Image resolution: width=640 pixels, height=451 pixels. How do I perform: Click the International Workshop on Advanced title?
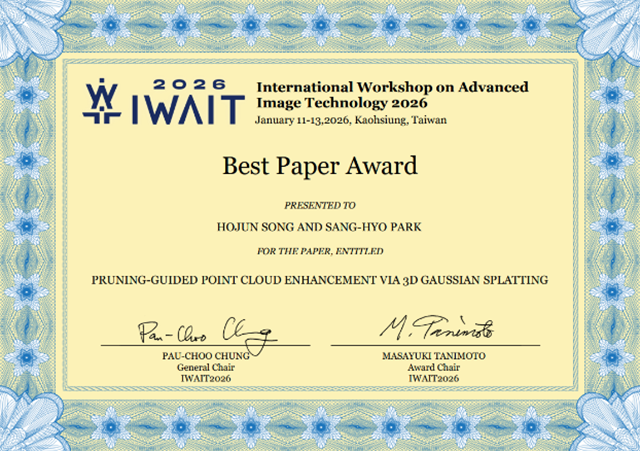tap(392, 87)
